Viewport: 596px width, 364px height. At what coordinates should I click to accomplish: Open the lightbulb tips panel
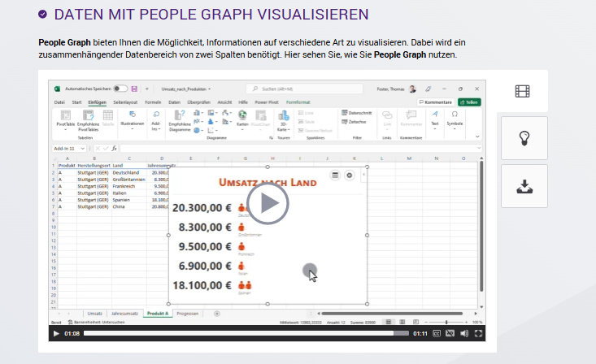point(524,138)
